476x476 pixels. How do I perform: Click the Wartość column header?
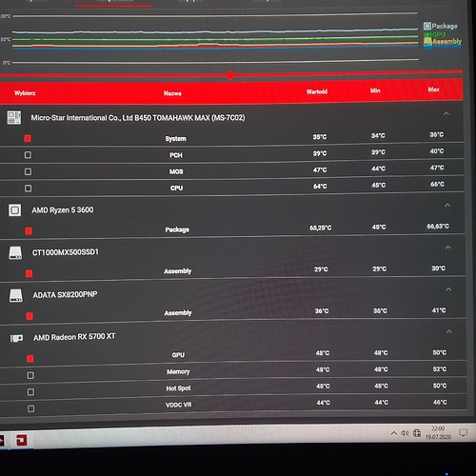pos(317,91)
